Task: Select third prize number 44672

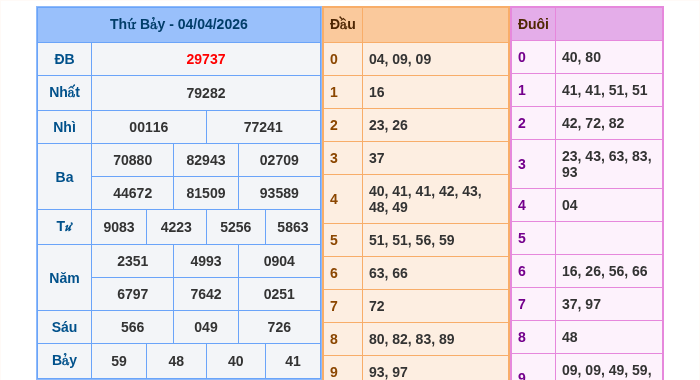Action: tap(133, 193)
